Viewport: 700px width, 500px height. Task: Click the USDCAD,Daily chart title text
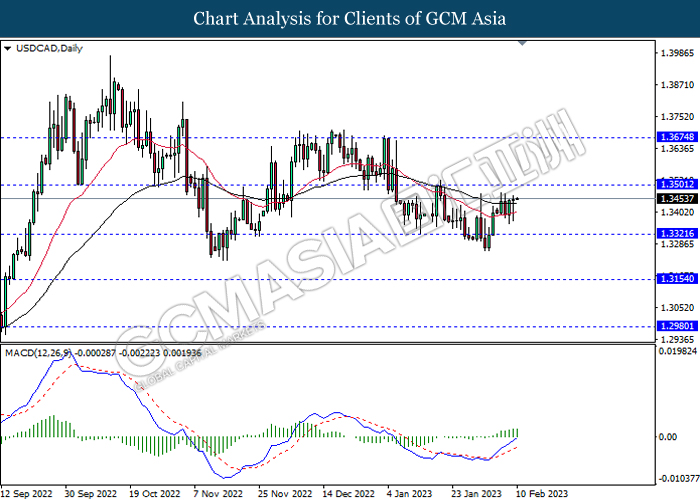click(49, 48)
